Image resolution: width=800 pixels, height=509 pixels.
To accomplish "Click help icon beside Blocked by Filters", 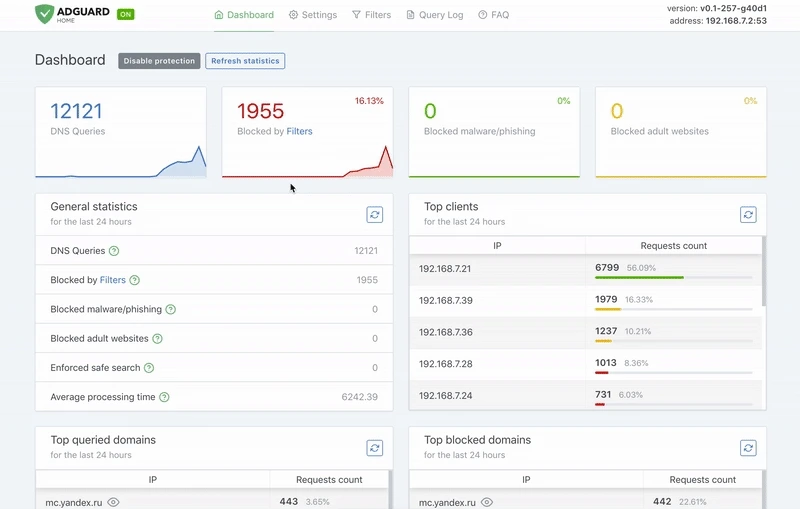I will click(135, 280).
